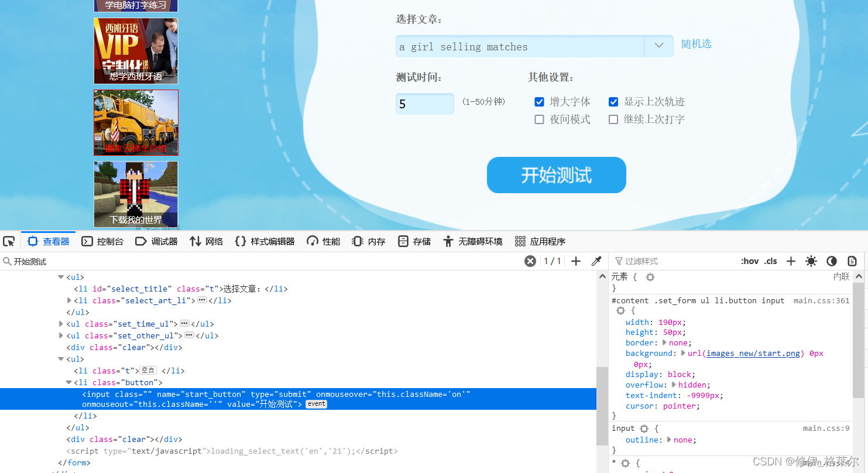Click the selector highlighter for #content .set_form rule
This screenshot has width=868, height=473.
click(x=621, y=311)
